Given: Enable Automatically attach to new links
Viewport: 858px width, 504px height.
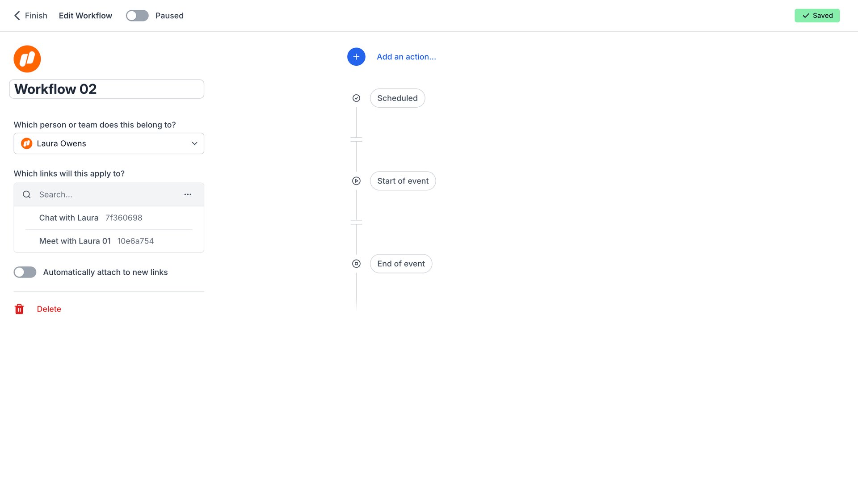Looking at the screenshot, I should click(x=25, y=272).
